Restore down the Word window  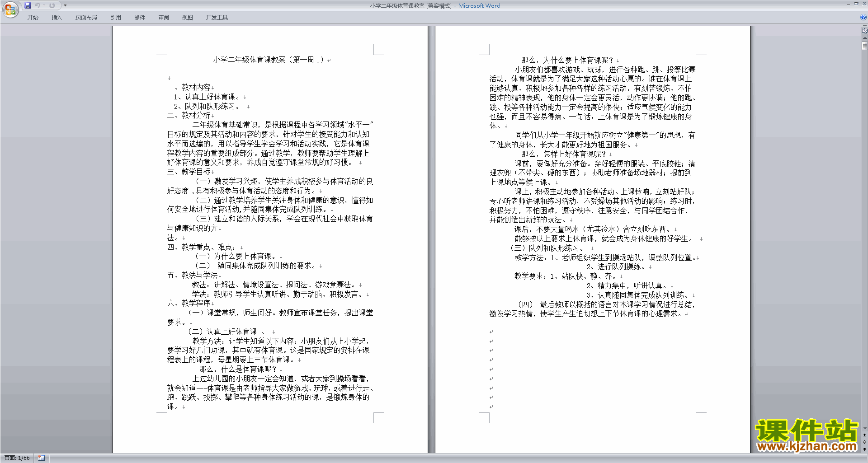click(x=856, y=4)
